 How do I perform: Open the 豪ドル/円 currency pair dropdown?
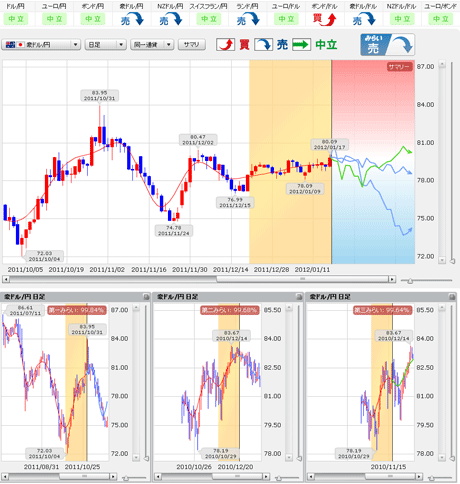pos(41,44)
